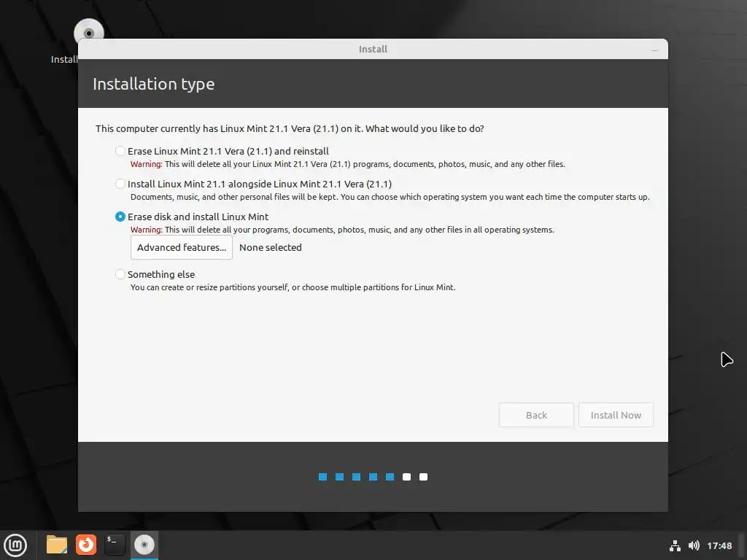The width and height of the screenshot is (747, 560).
Task: Click the question about what to do
Action: click(x=290, y=128)
